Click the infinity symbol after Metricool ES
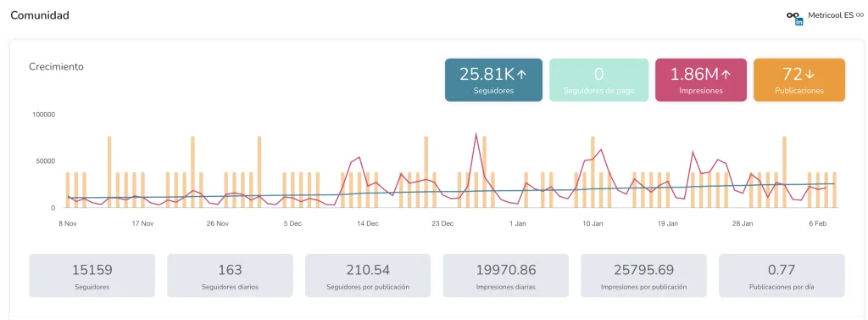 (x=860, y=15)
